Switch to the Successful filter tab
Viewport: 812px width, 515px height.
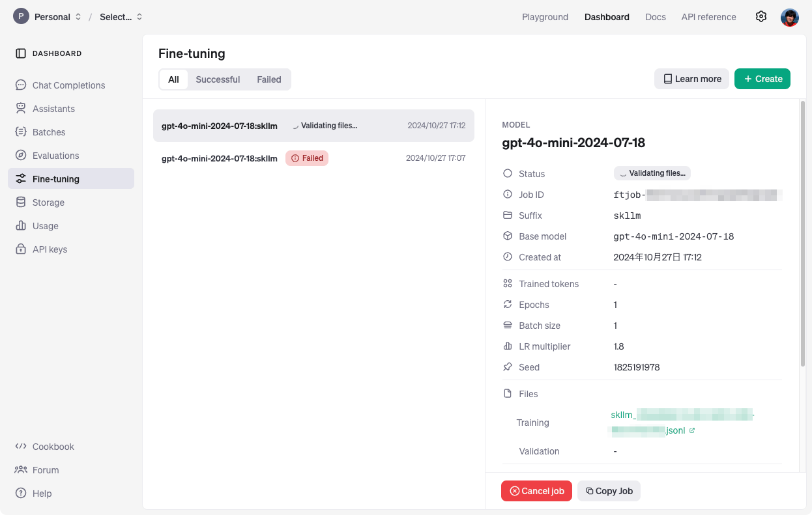[218, 79]
